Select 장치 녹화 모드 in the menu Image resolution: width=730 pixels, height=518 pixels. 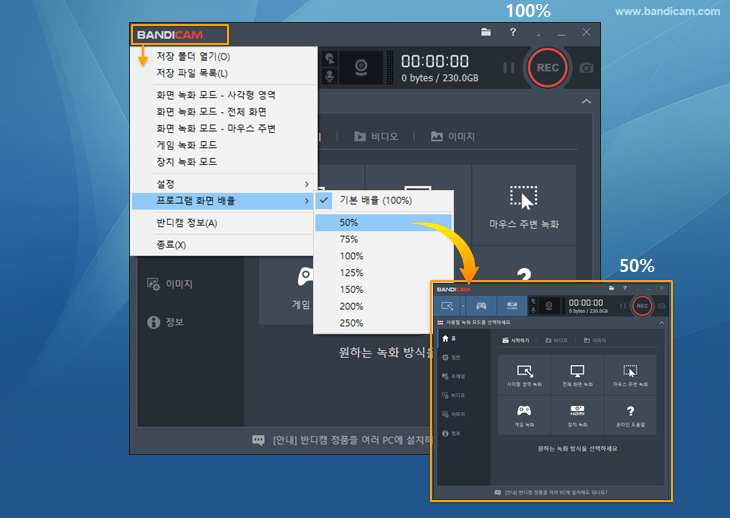tap(223, 162)
